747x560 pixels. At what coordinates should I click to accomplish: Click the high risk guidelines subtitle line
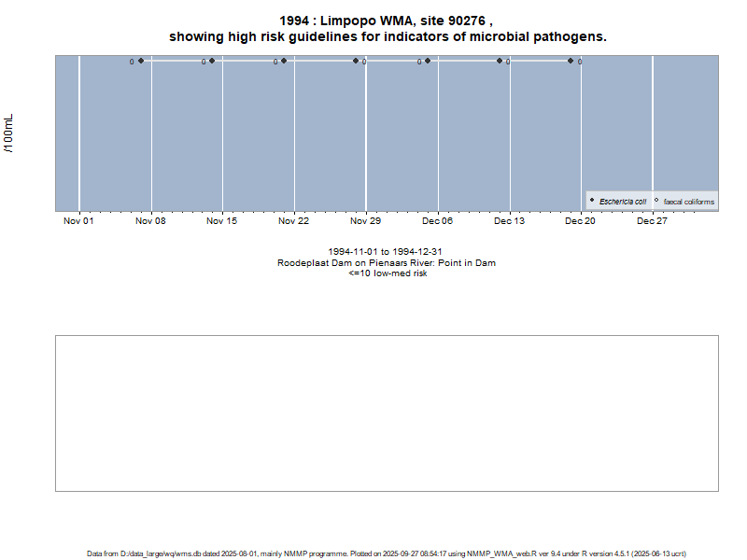pos(388,37)
